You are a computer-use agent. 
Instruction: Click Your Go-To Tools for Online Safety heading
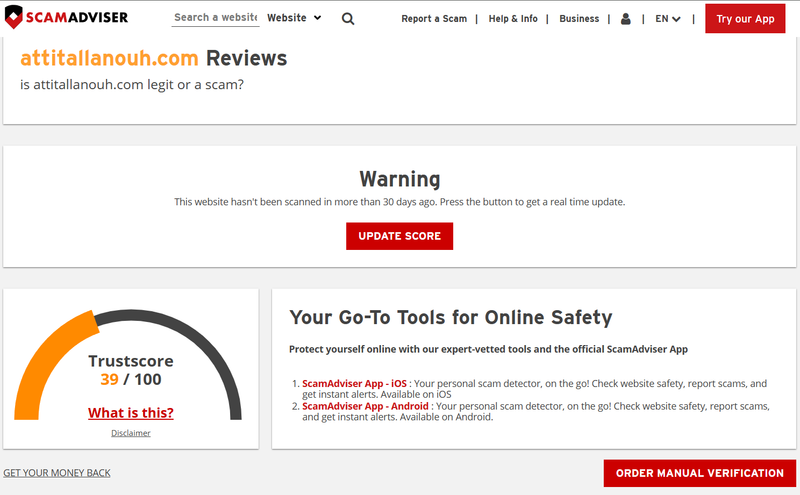point(451,317)
